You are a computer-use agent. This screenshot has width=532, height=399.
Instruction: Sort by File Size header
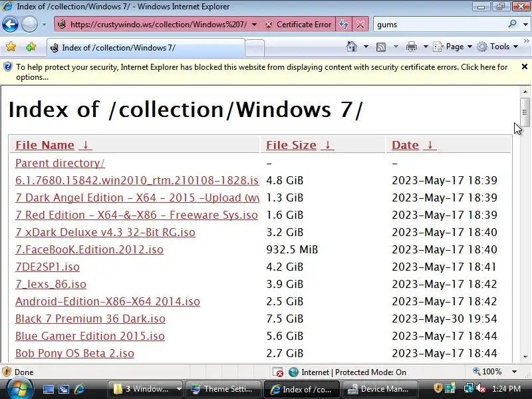[291, 145]
